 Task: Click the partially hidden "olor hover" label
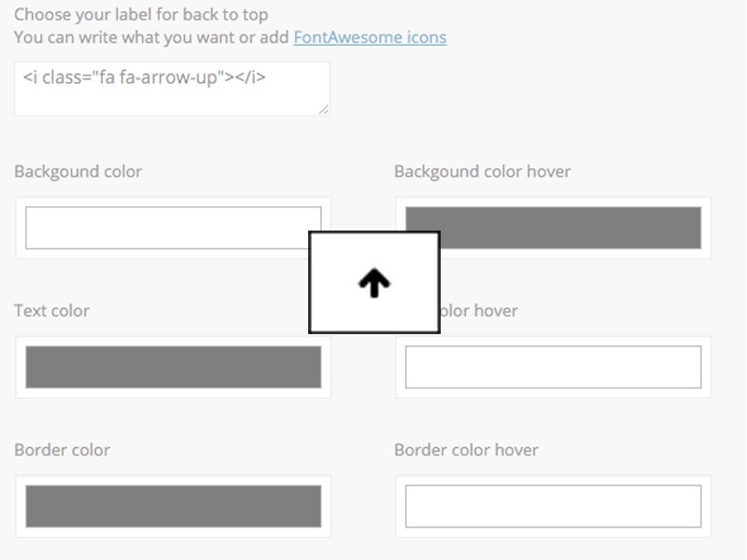coord(479,311)
